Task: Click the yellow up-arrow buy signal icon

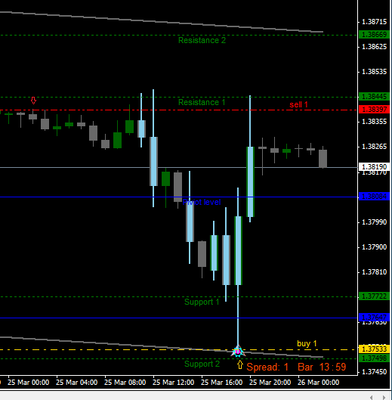Action: (x=240, y=365)
